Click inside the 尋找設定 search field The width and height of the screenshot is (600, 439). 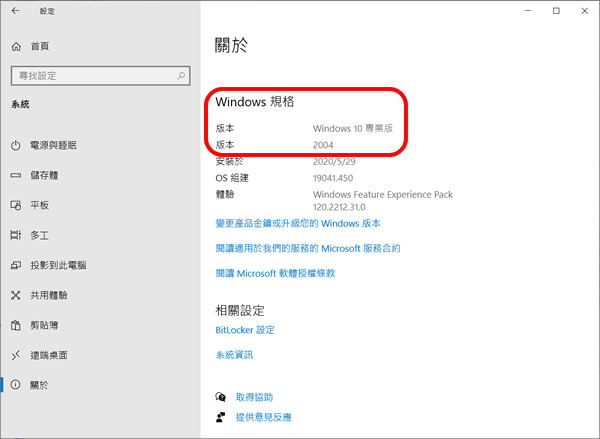[x=101, y=75]
